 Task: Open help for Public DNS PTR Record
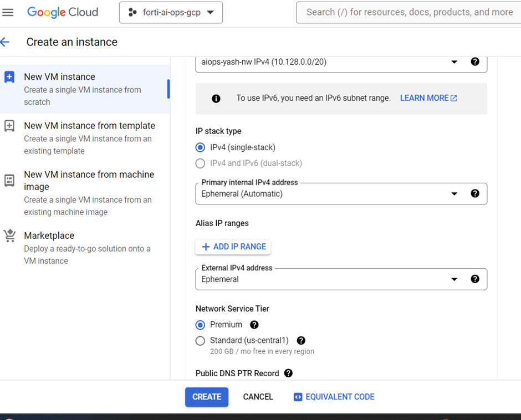(288, 373)
